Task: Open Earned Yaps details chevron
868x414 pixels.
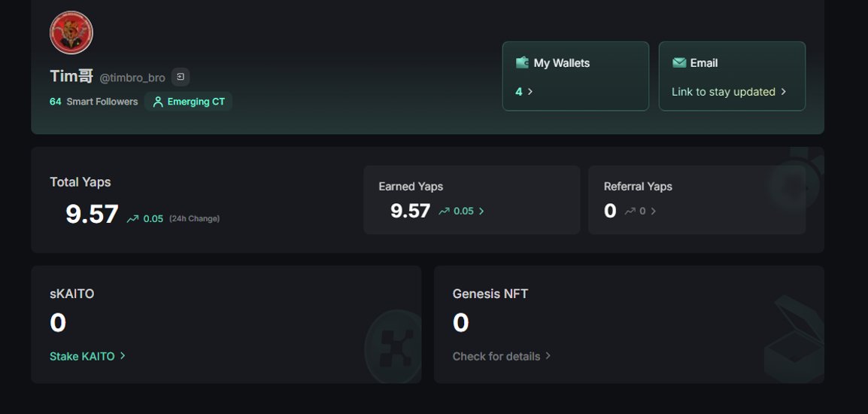Action: tap(481, 212)
